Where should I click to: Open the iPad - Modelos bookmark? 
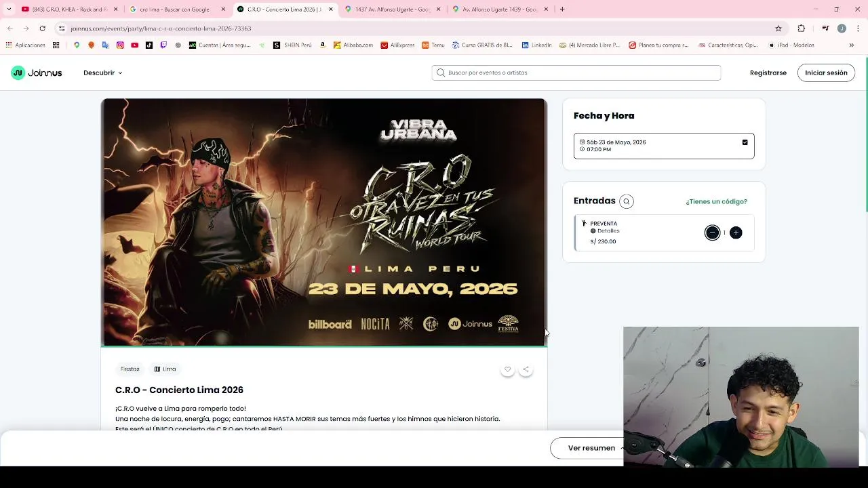(791, 45)
